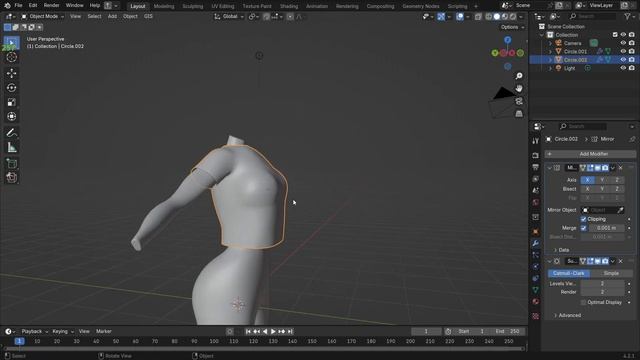This screenshot has width=640, height=360.
Task: Expand the Camera tree item
Action: (x=551, y=43)
